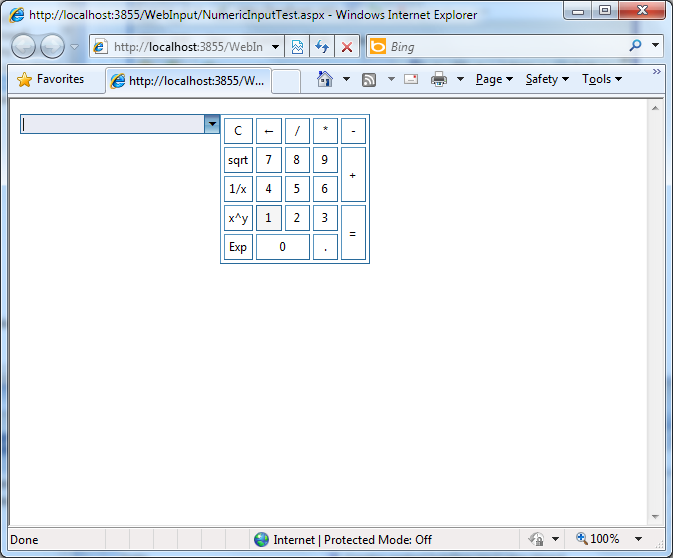
Task: Click the Compatibility View icon
Action: [297, 47]
